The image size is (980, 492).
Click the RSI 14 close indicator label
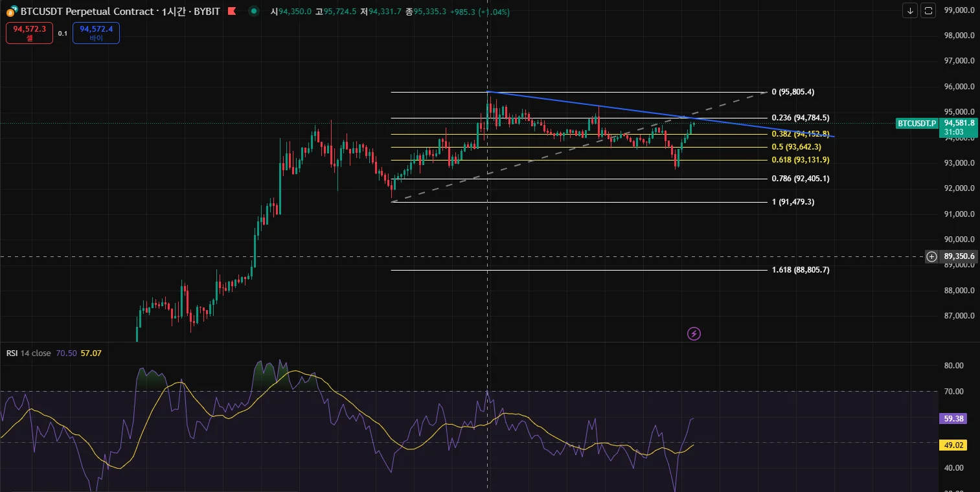pyautogui.click(x=28, y=353)
